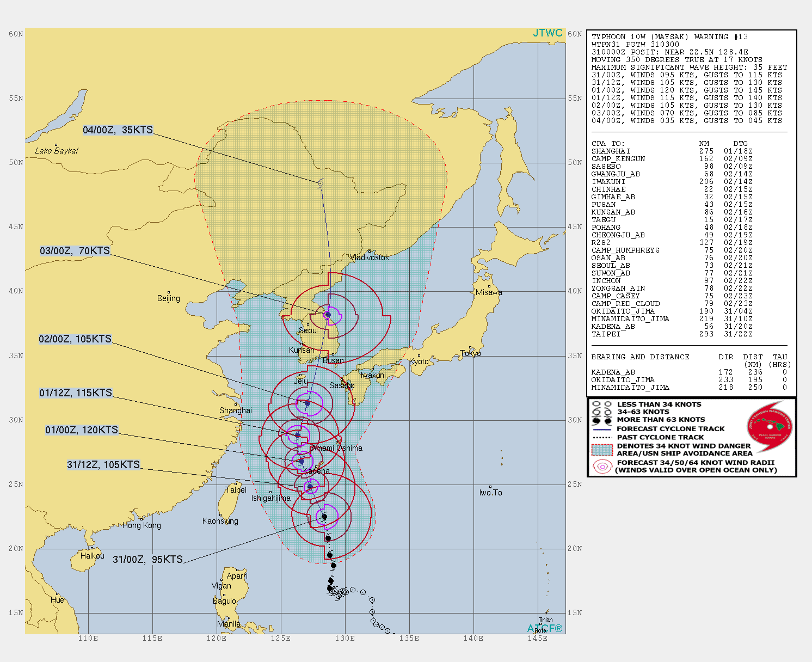Click the PUSAN row in CPA table
This screenshot has width=812, height=662.
pyautogui.click(x=672, y=205)
